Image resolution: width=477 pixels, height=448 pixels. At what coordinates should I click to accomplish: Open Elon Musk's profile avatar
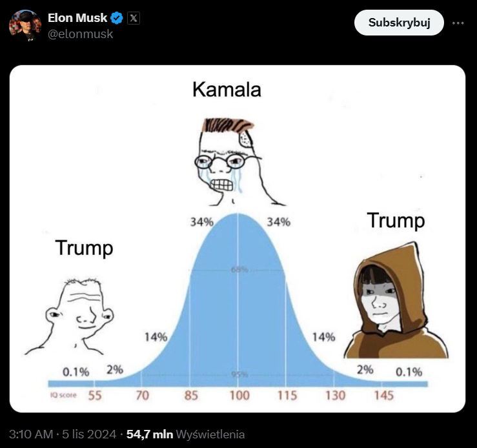(25, 26)
